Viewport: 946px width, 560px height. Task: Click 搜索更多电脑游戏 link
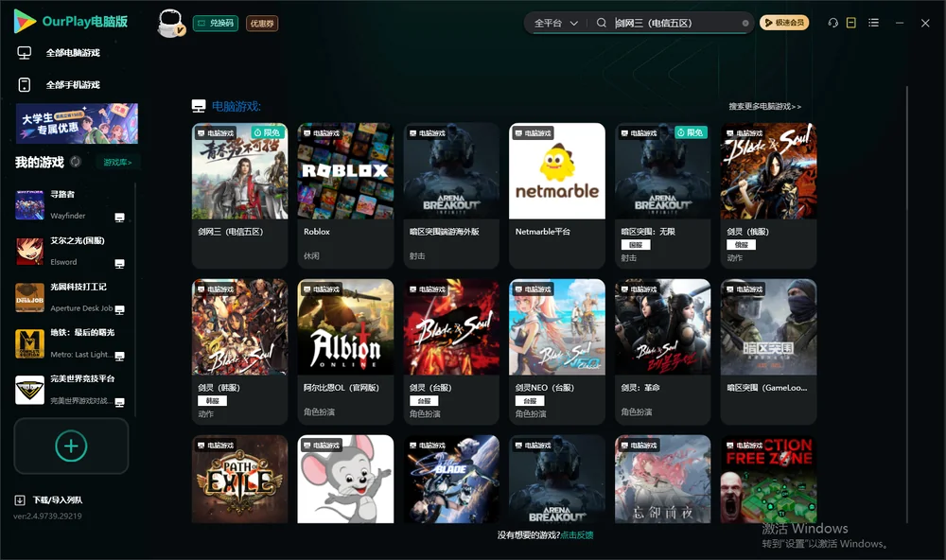click(x=764, y=107)
